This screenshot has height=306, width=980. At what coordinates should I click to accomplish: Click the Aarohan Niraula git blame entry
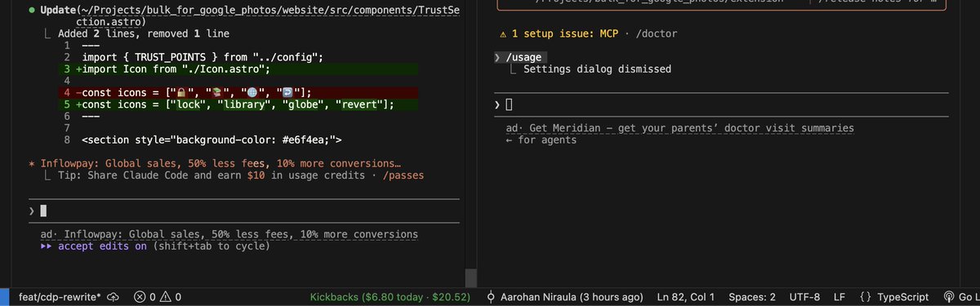564,297
